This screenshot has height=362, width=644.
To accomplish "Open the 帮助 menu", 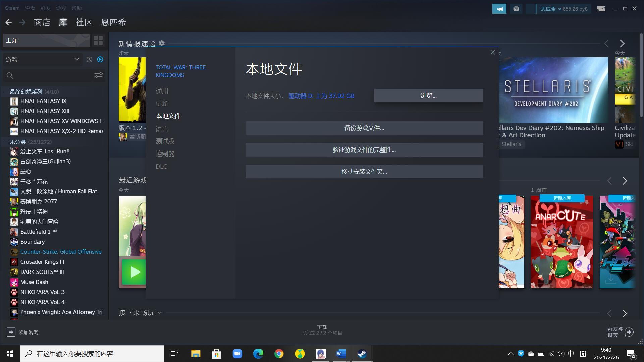I will [77, 8].
